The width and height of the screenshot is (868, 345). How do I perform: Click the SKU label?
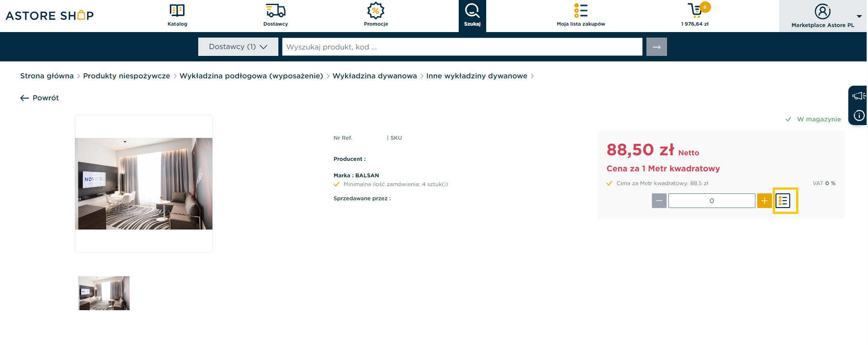tap(396, 138)
